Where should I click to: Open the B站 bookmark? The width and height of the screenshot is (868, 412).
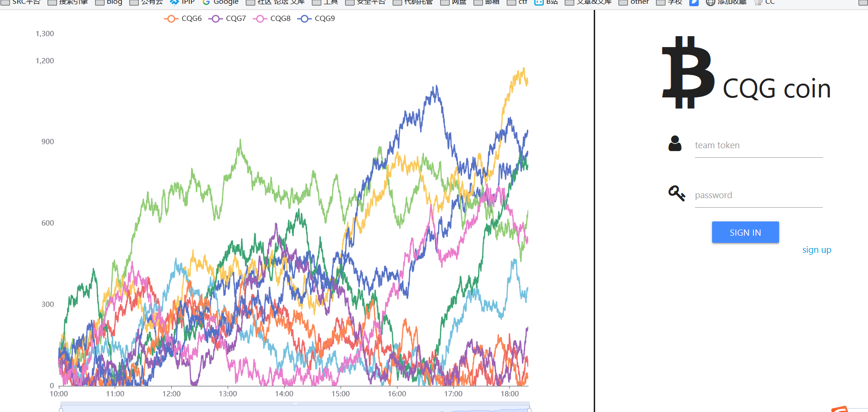point(546,2)
